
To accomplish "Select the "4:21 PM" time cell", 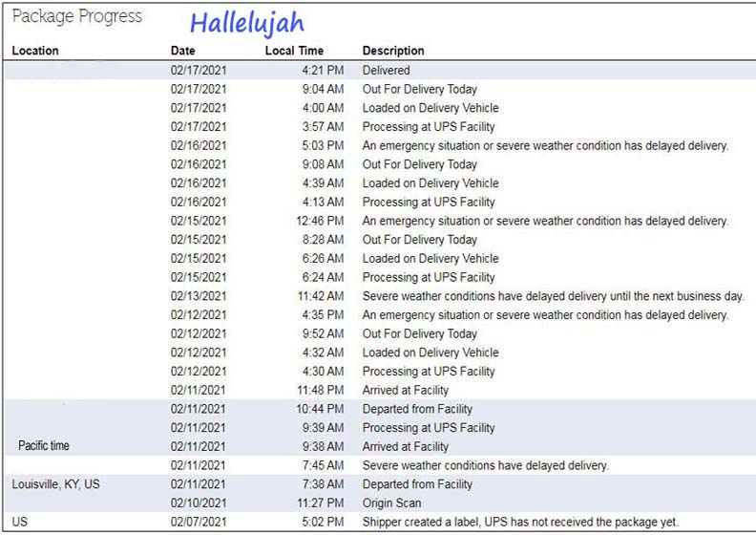I will [x=323, y=71].
